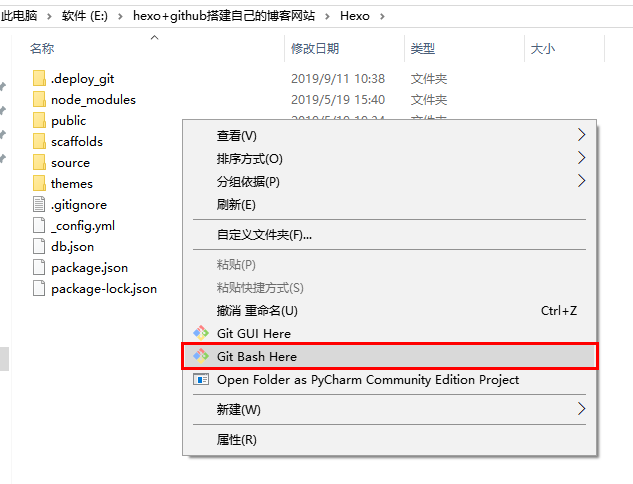Select the package.json file name
The height and width of the screenshot is (484, 633).
point(89,268)
